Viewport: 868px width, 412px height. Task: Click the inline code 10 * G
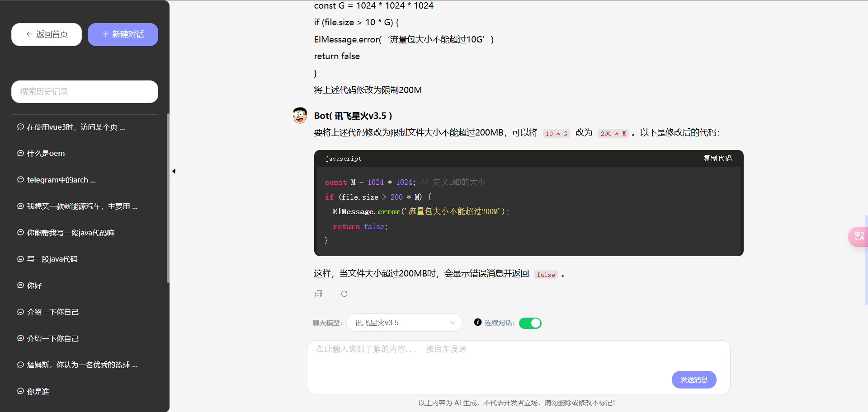pyautogui.click(x=556, y=133)
